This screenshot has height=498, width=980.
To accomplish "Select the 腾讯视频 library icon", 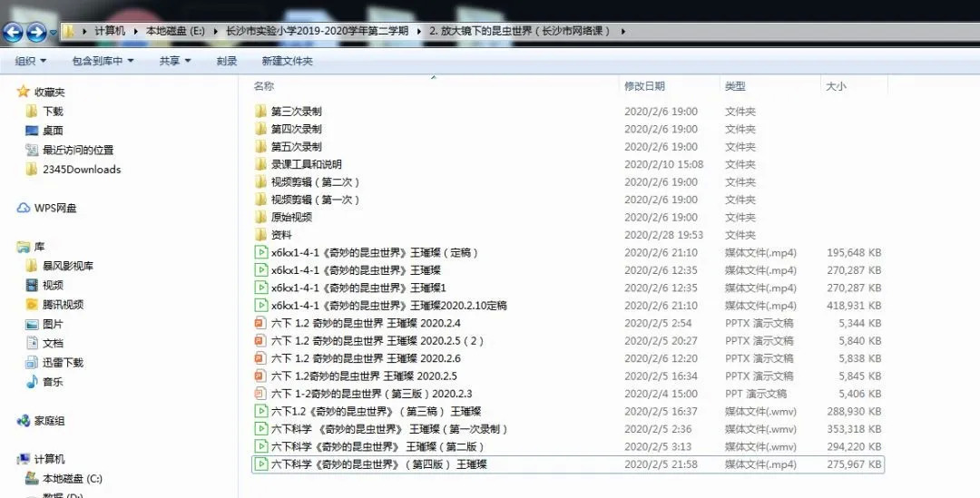I will point(32,305).
